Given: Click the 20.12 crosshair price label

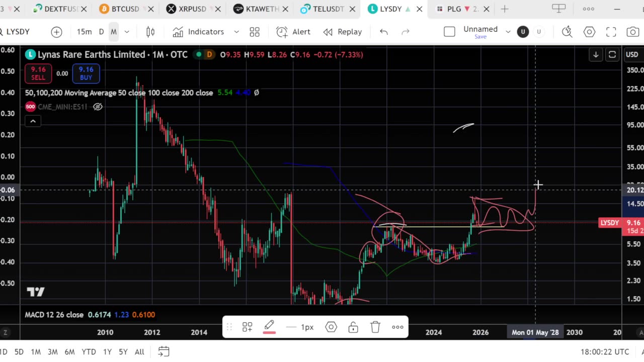Looking at the screenshot, I should pyautogui.click(x=634, y=190).
